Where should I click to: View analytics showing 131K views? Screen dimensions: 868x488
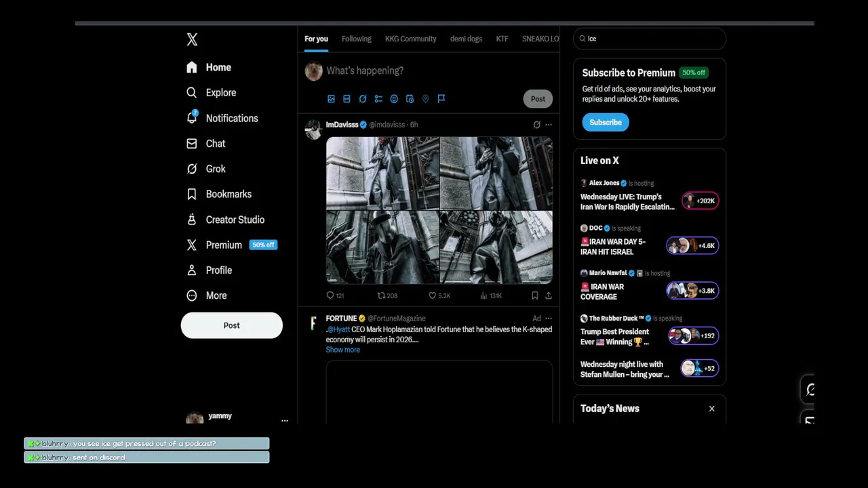click(491, 296)
